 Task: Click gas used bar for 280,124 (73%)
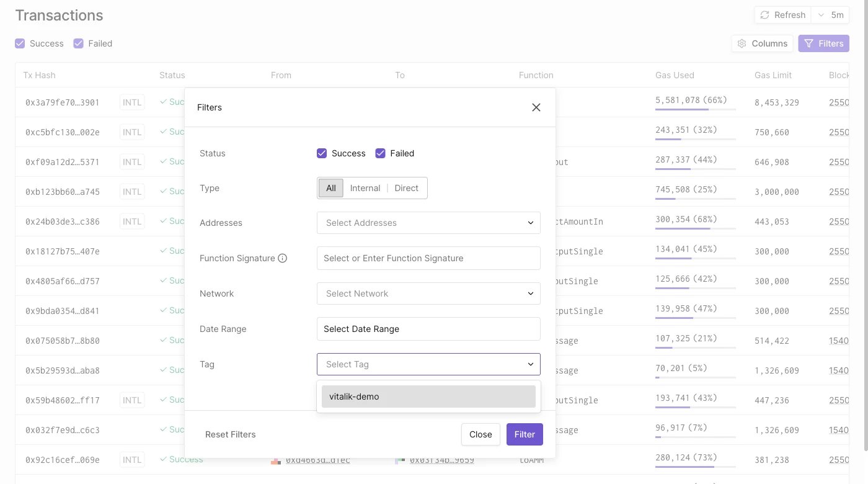point(696,467)
